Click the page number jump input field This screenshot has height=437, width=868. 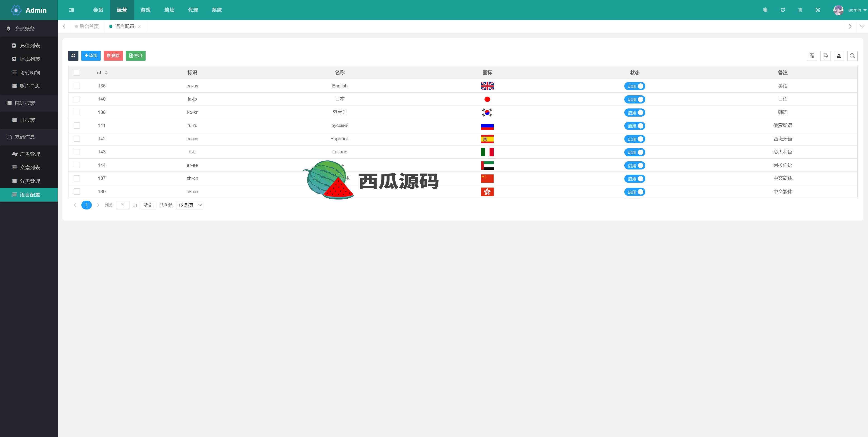[123, 205]
